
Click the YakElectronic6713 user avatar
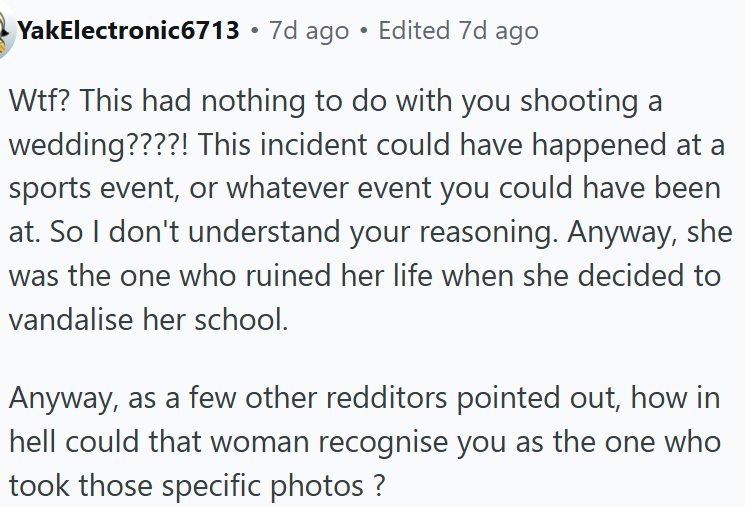[6, 30]
